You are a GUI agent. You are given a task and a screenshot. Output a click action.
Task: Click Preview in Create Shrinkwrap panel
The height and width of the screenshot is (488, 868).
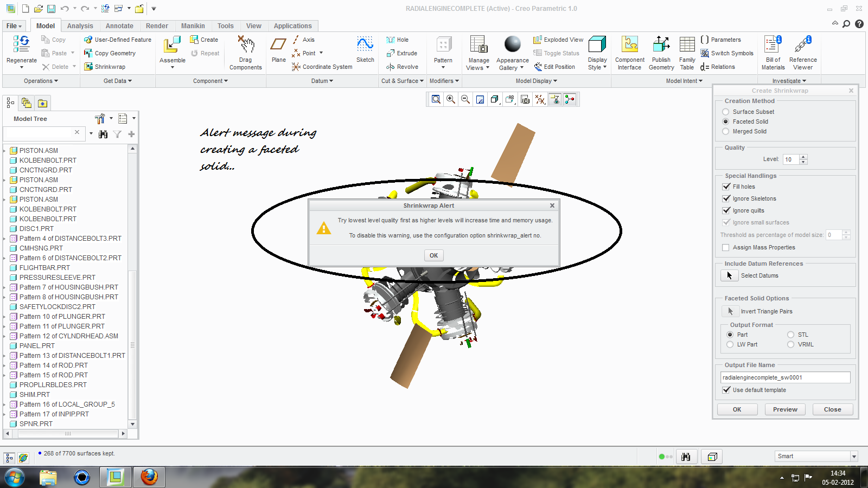pos(785,409)
